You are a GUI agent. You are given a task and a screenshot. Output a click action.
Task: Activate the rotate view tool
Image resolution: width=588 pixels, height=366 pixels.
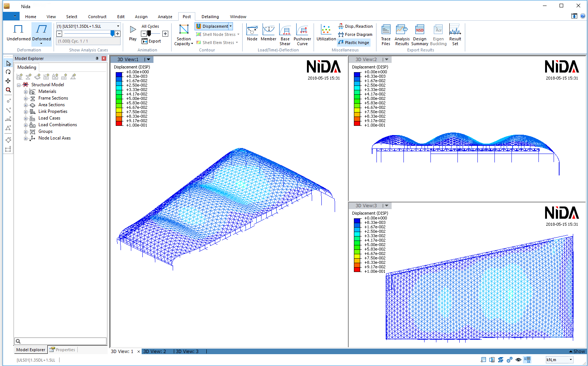coord(8,72)
